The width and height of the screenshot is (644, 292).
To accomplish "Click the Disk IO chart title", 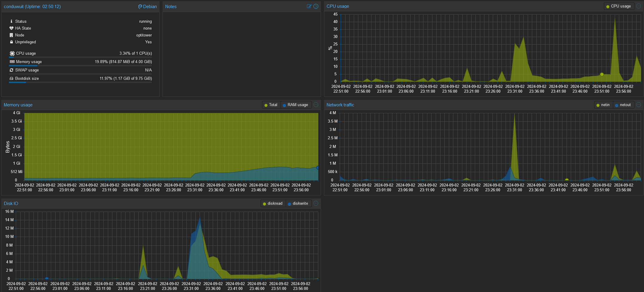I will (x=11, y=204).
